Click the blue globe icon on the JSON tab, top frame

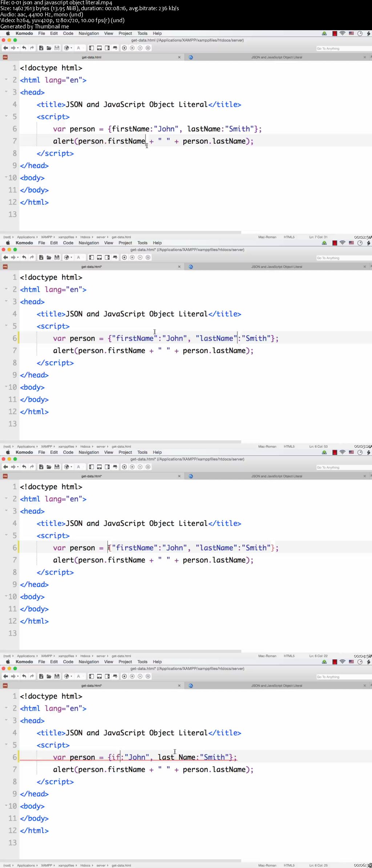tap(191, 57)
